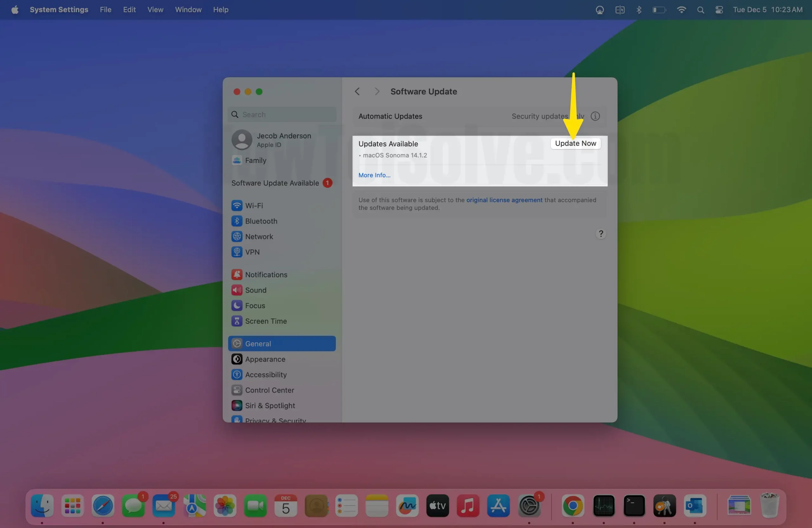Go forward with the right chevron
Screen dimensions: 812x528
tap(377, 91)
